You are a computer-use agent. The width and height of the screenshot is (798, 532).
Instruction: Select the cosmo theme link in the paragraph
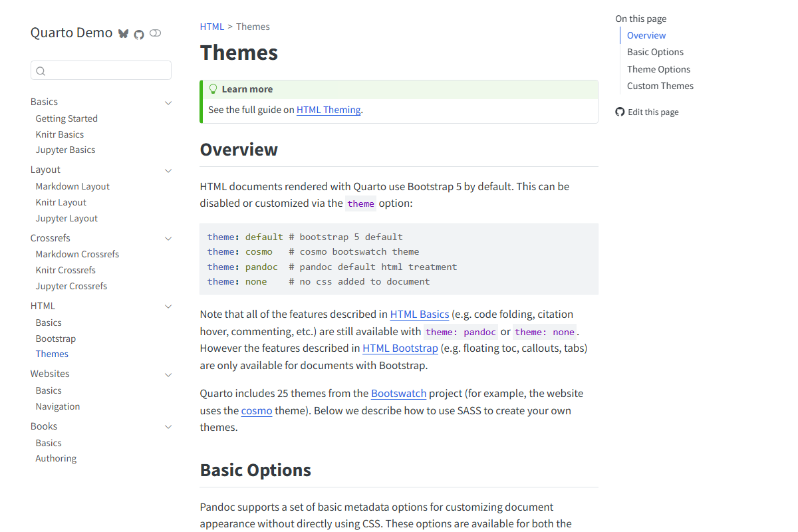(257, 410)
